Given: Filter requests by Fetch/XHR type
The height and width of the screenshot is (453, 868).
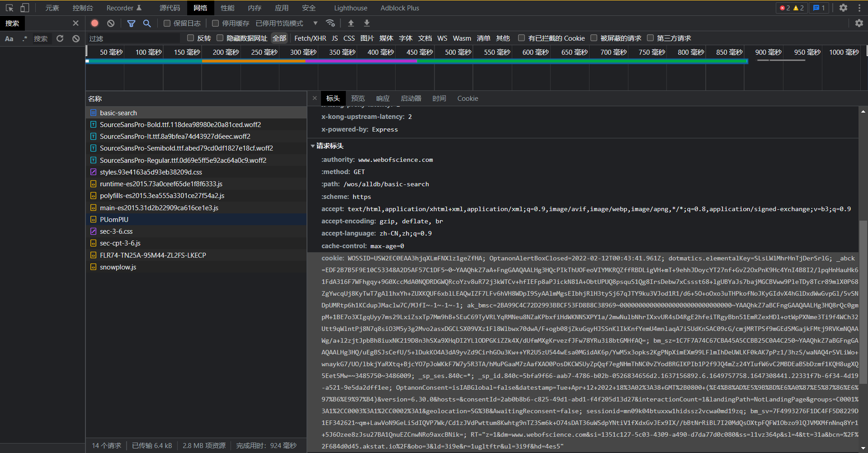Looking at the screenshot, I should coord(310,38).
